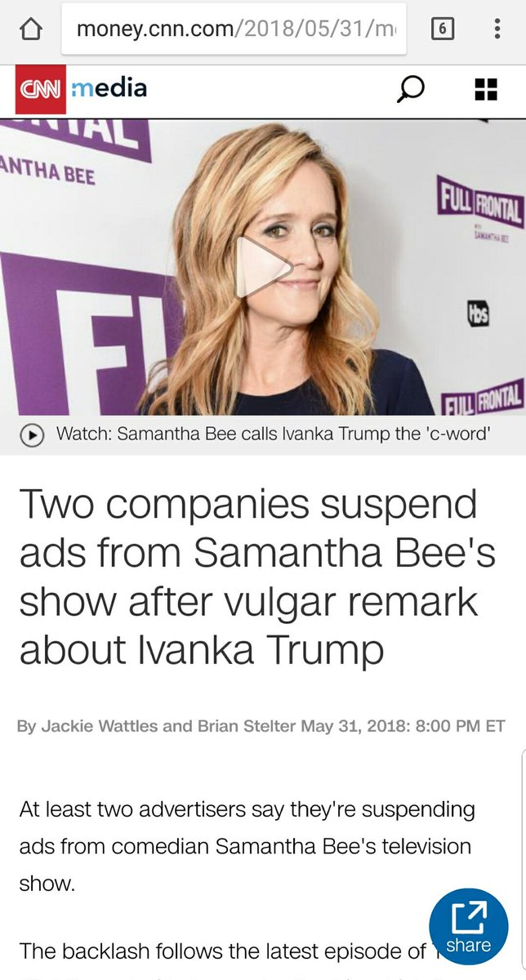Play the Samantha Bee video
Image resolution: width=526 pixels, height=980 pixels.
[x=263, y=267]
